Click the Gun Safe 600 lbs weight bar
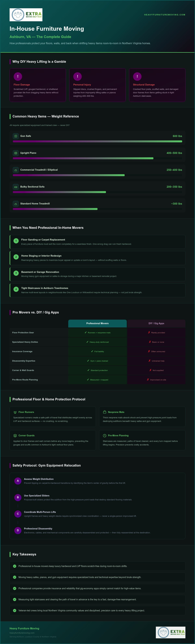Image resolution: width=195 pixels, height=644 pixels. 97,142
